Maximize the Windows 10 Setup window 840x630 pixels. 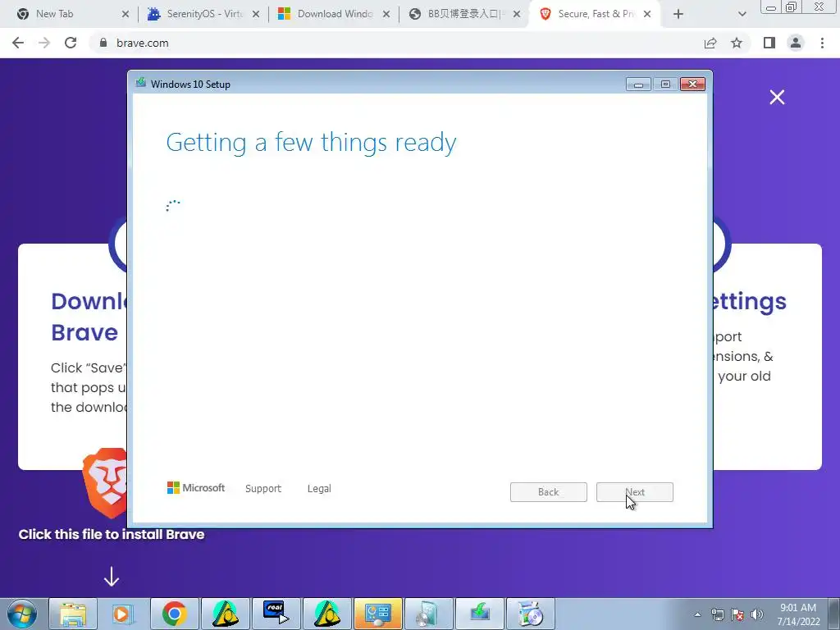tap(665, 84)
